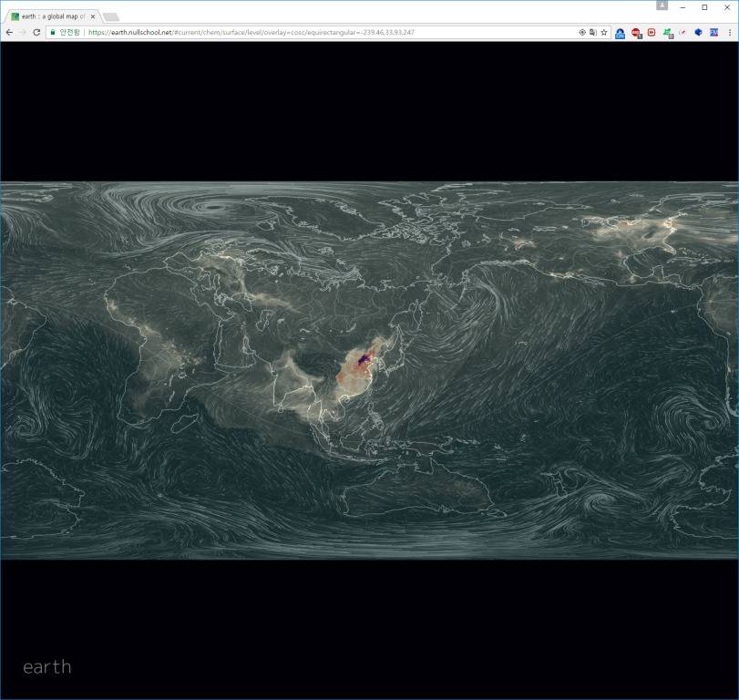Viewport: 739px width, 700px height.
Task: Open the translate page icon
Action: click(x=593, y=32)
